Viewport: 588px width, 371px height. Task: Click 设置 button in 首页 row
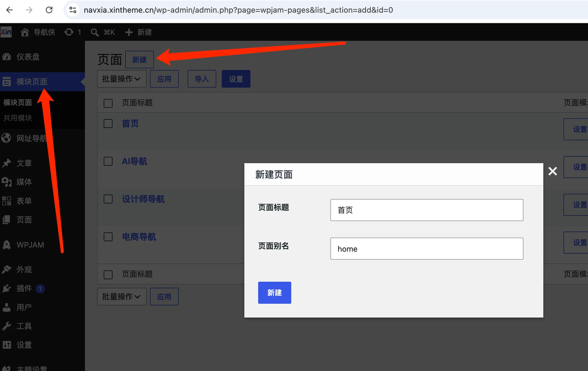(576, 129)
